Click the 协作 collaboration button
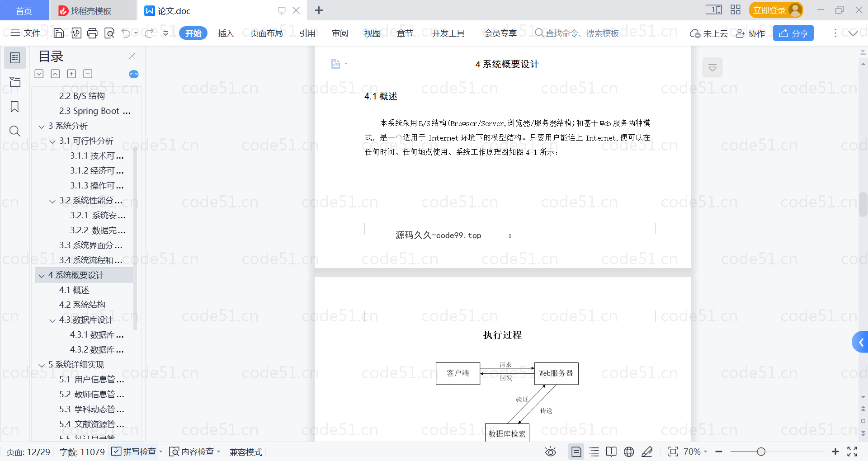The width and height of the screenshot is (868, 461). pos(750,33)
